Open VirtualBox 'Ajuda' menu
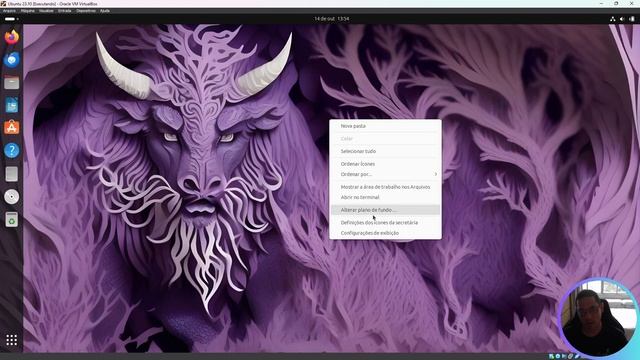640x360 pixels. [105, 11]
